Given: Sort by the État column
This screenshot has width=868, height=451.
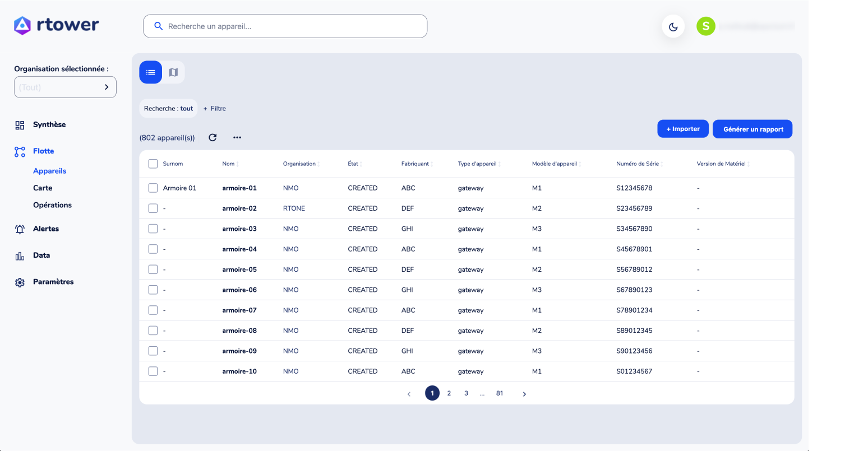Looking at the screenshot, I should click(x=354, y=164).
